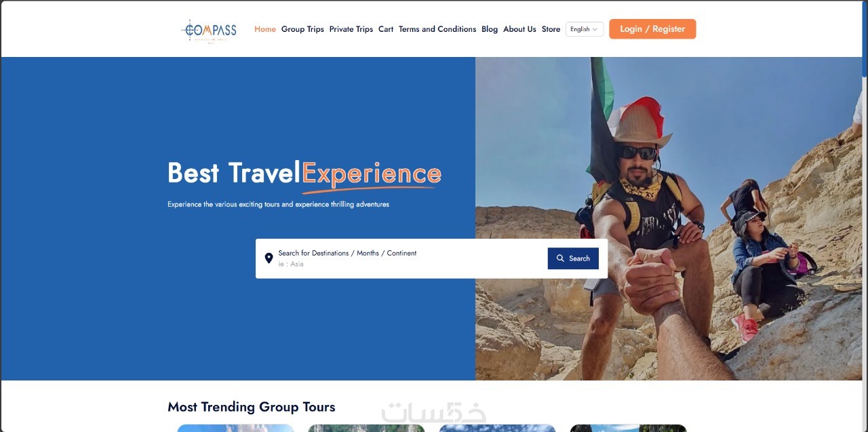Visit the Blog page
The height and width of the screenshot is (432, 868).
click(490, 29)
